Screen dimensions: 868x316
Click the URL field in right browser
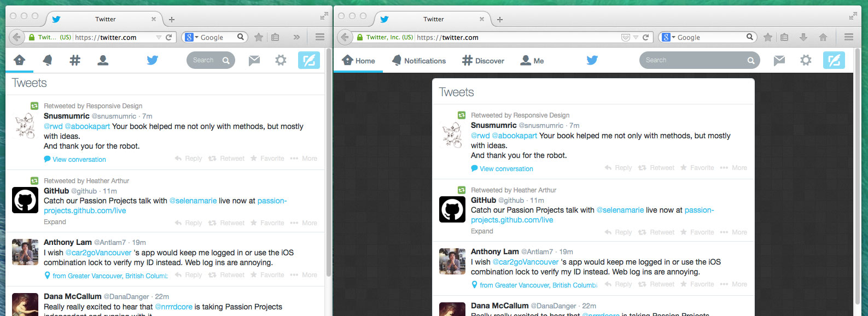pyautogui.click(x=517, y=37)
